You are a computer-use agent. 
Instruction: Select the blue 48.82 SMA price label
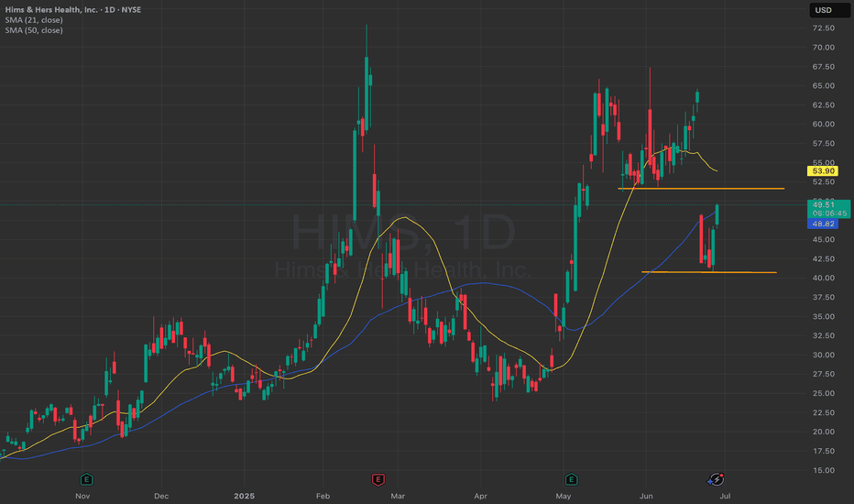823,224
